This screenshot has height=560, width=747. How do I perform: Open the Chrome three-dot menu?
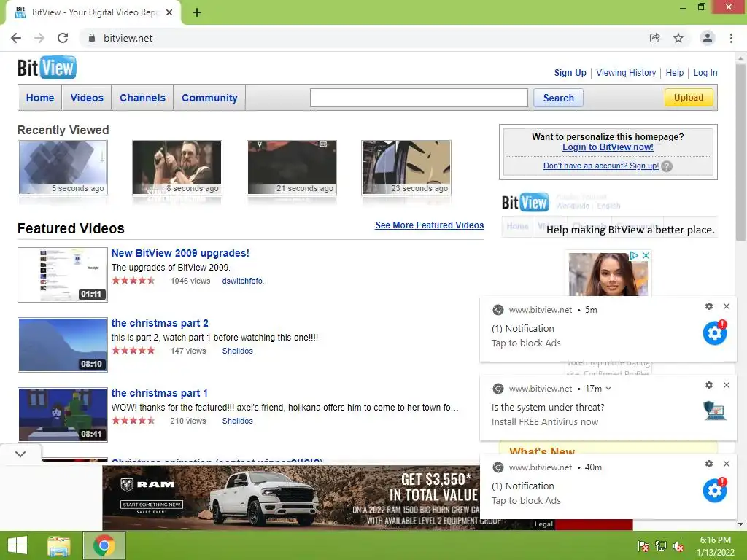(731, 38)
